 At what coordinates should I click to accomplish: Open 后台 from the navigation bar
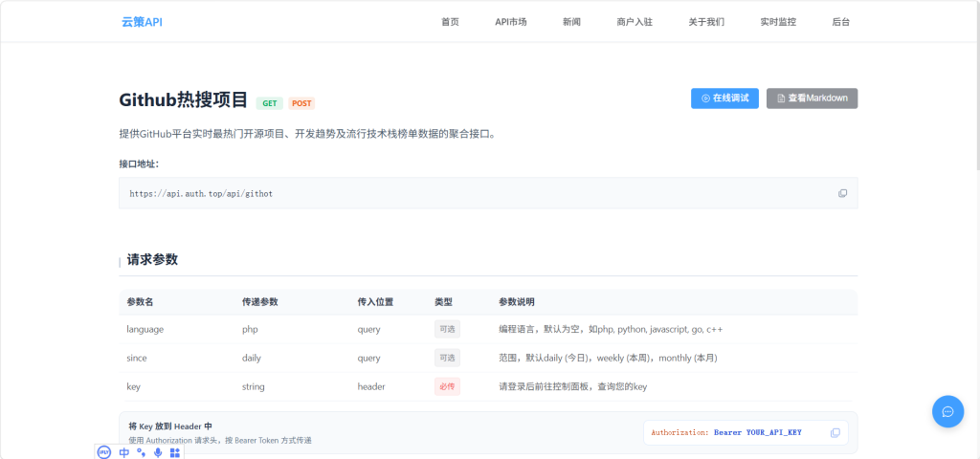840,22
